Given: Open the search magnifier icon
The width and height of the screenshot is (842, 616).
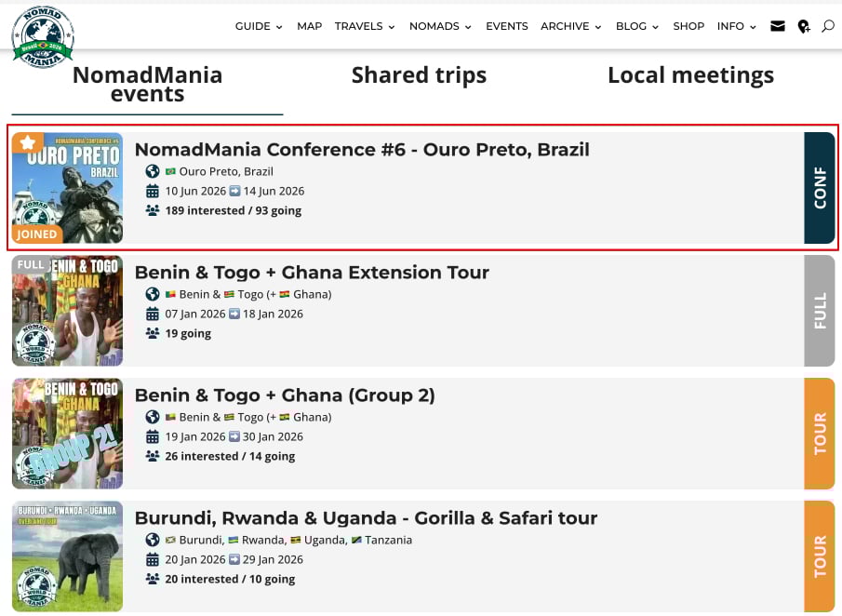Looking at the screenshot, I should (x=827, y=26).
